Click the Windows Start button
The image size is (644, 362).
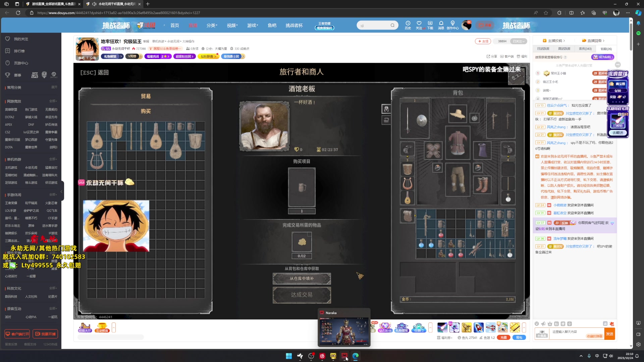(x=289, y=356)
